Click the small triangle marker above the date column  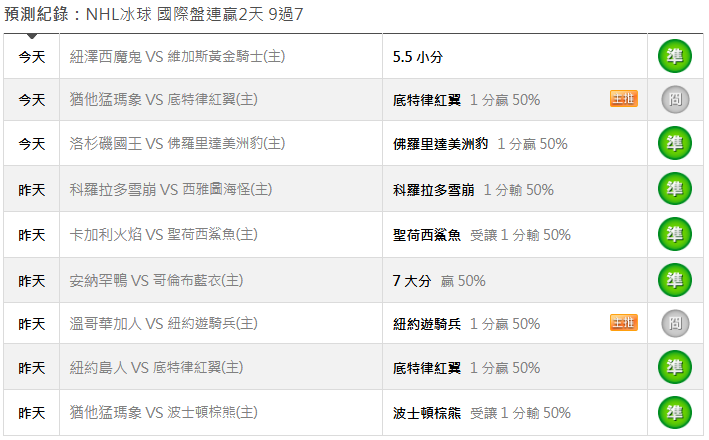pyautogui.click(x=32, y=36)
